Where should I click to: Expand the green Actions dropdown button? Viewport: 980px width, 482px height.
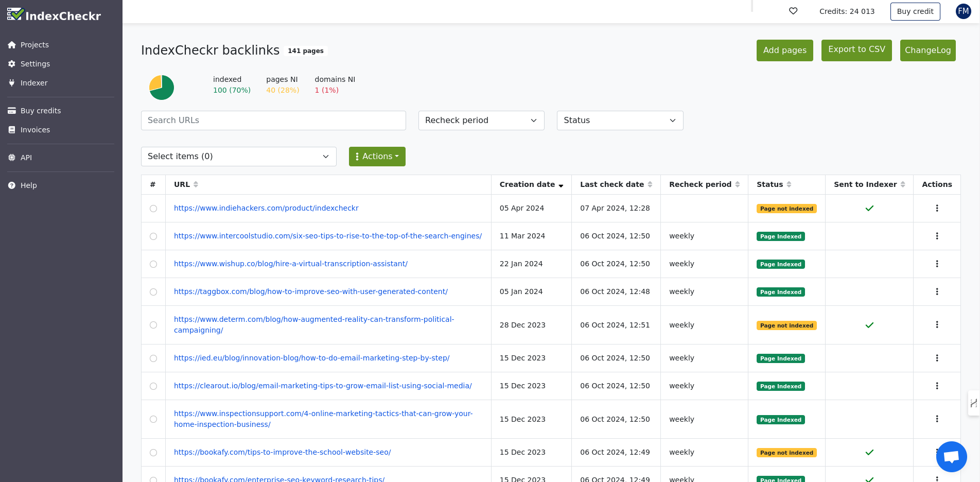[x=377, y=157]
